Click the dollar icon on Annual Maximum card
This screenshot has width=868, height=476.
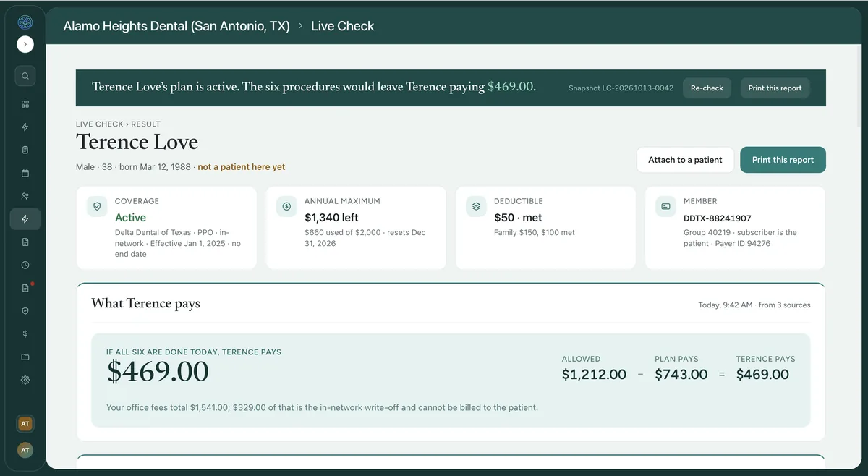286,206
